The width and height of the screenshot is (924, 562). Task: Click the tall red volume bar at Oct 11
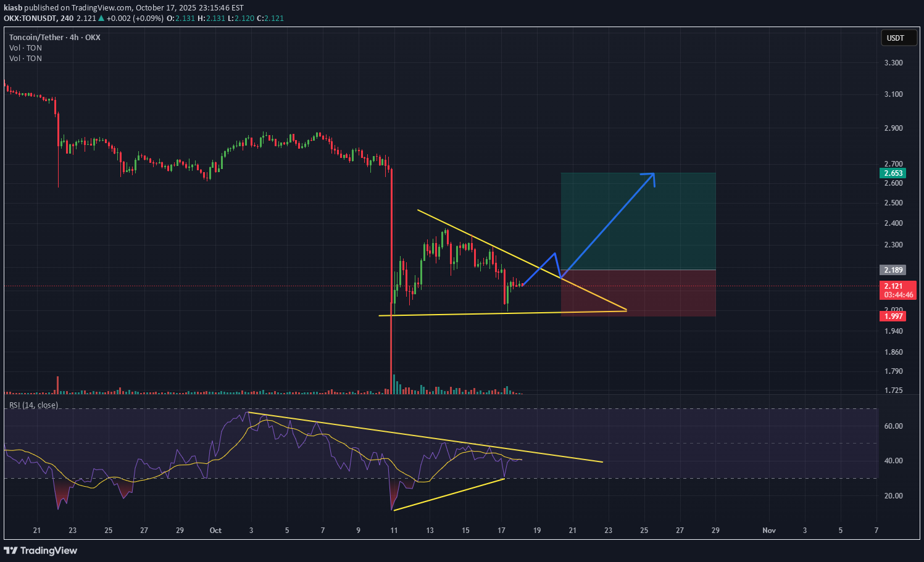392,382
